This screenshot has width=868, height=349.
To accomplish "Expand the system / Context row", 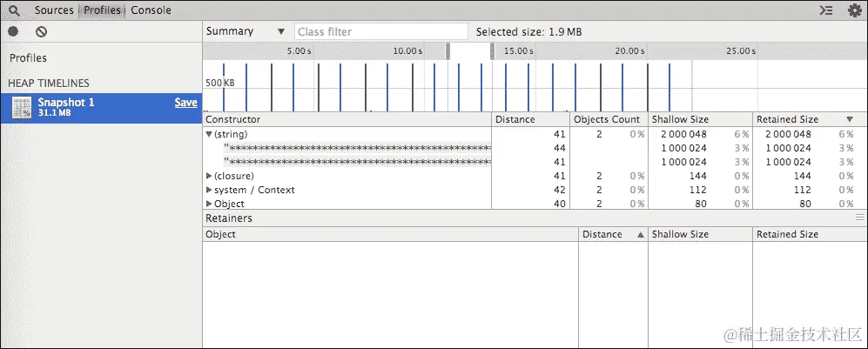I will point(209,190).
